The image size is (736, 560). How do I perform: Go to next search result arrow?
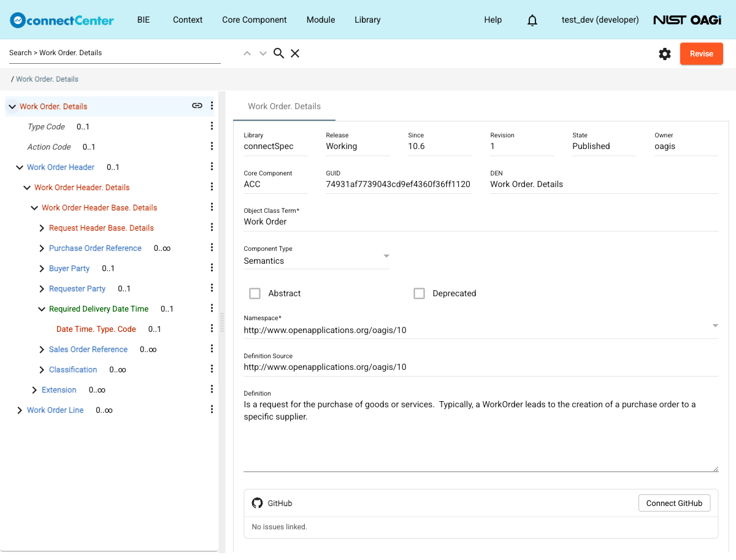pos(263,53)
